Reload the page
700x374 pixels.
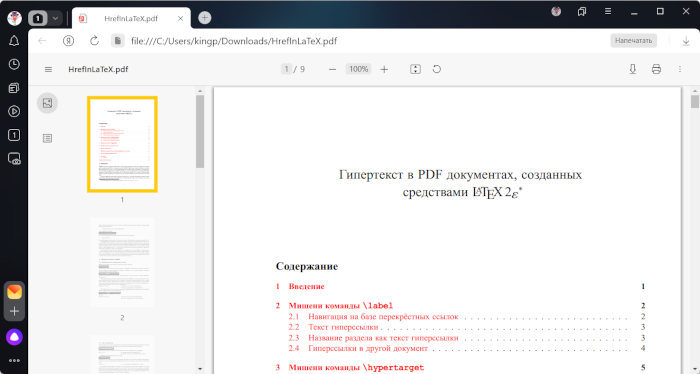point(94,41)
